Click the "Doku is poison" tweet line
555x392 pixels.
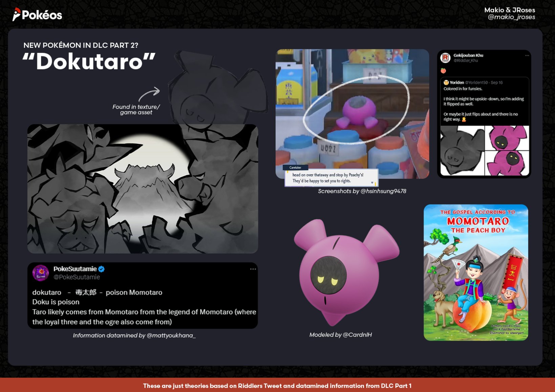coord(56,302)
